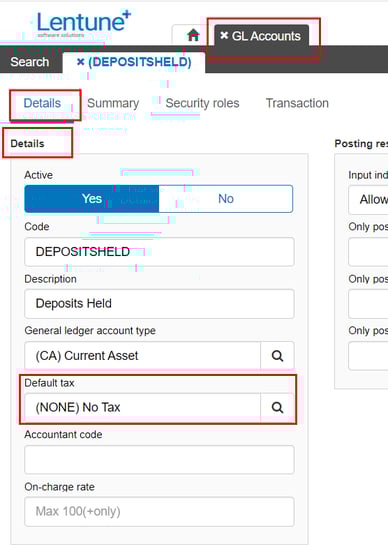388x549 pixels.
Task: Select the Default tax No Tax field
Action: pyautogui.click(x=143, y=407)
